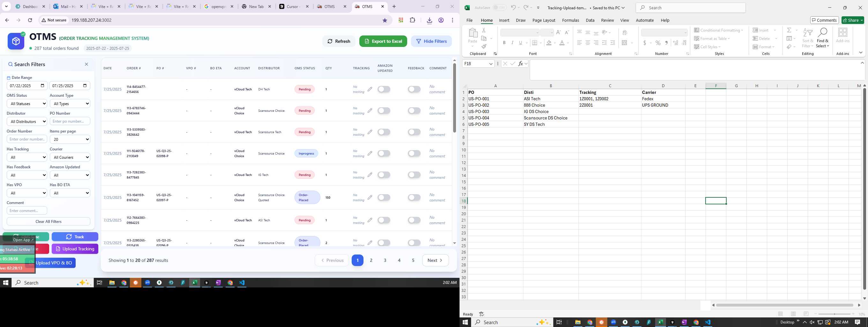Screen dimensions: 868x327
Task: Click Increase Font Size icon in Excel
Action: point(558,32)
